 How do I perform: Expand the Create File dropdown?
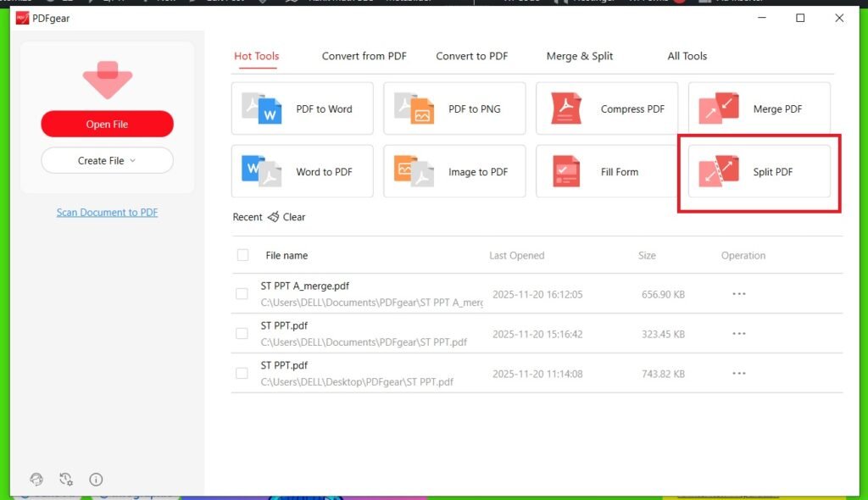coord(107,160)
